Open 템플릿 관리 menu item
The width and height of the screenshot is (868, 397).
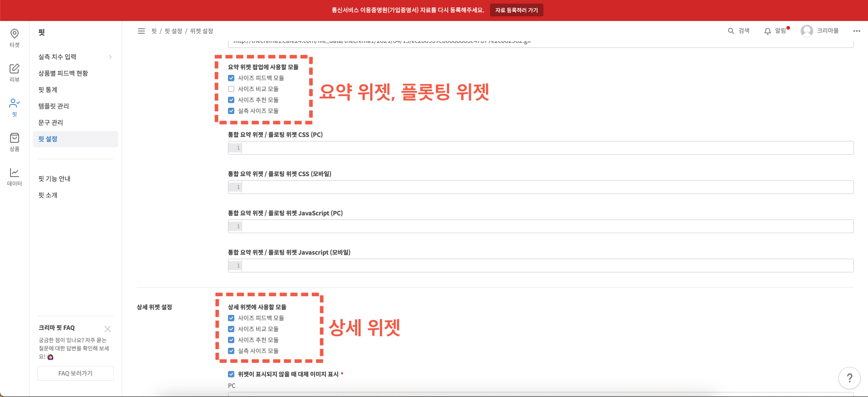tap(75, 106)
